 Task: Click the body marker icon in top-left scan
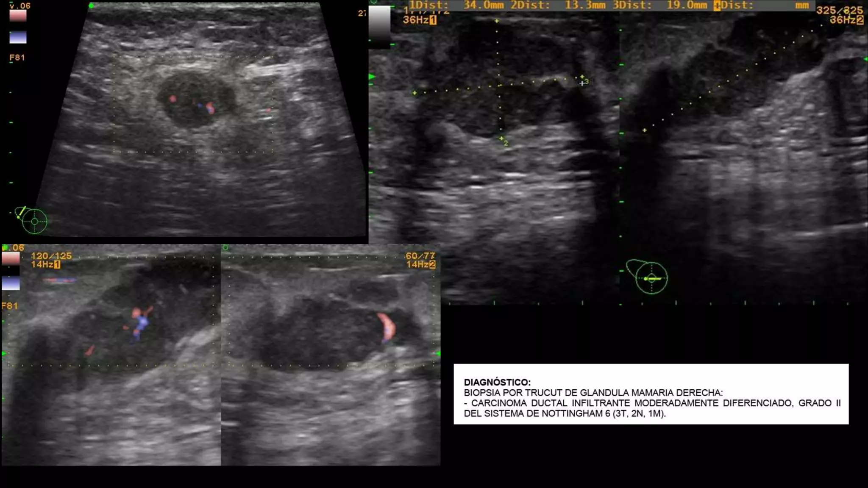click(31, 220)
